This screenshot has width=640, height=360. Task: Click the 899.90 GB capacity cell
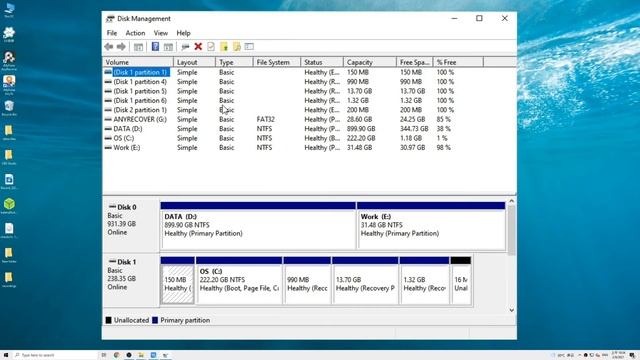(361, 129)
